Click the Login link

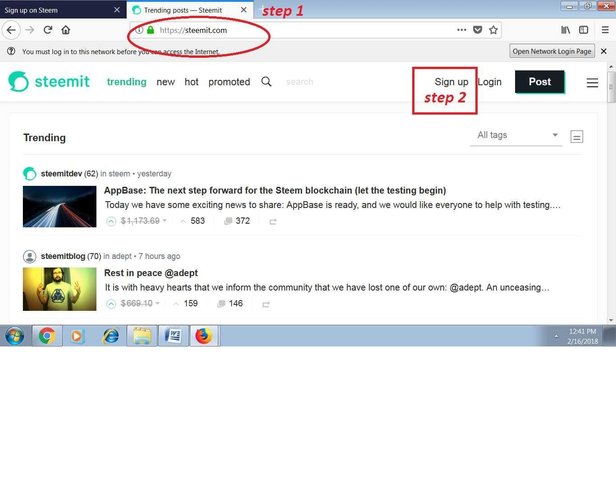click(x=490, y=82)
